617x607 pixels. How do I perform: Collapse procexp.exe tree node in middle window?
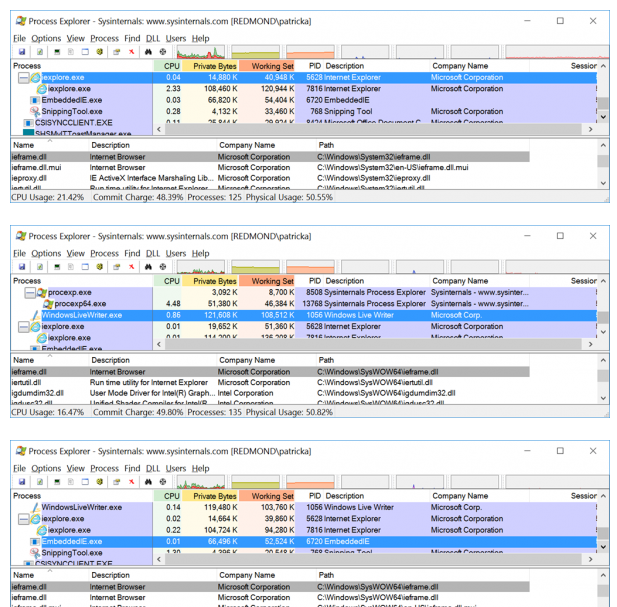coord(30,293)
